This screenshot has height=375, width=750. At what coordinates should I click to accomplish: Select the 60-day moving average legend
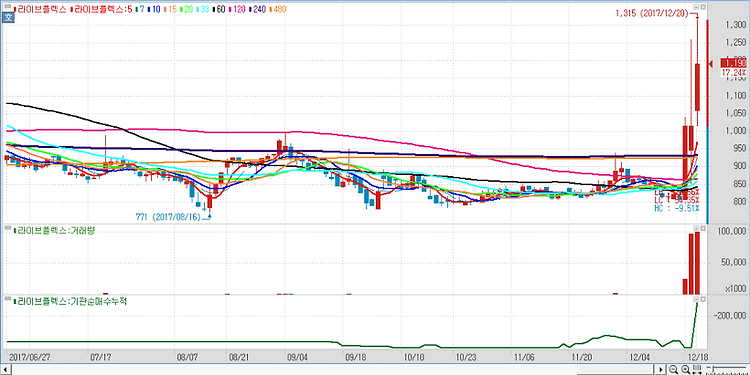[219, 9]
